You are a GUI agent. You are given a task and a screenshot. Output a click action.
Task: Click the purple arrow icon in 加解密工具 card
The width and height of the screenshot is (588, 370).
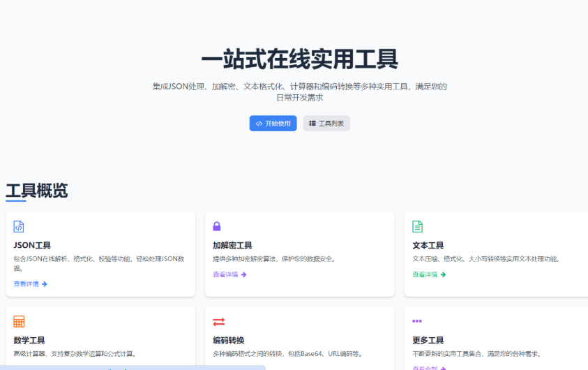243,275
